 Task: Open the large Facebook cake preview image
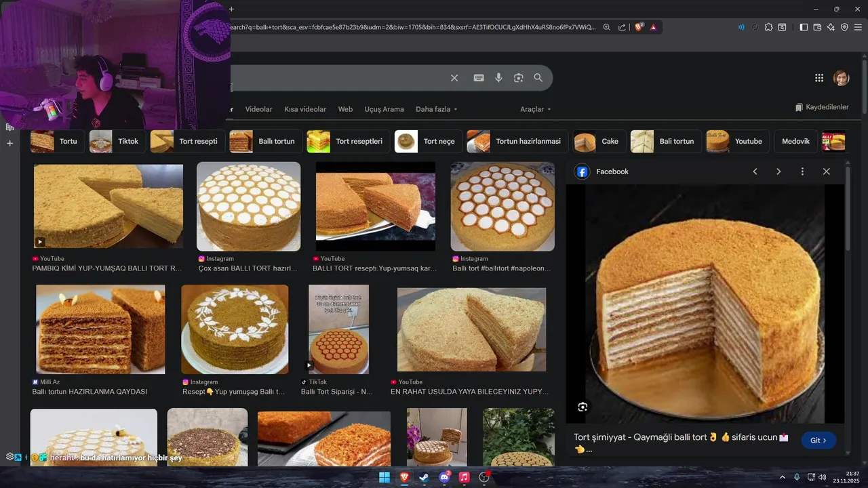(705, 304)
